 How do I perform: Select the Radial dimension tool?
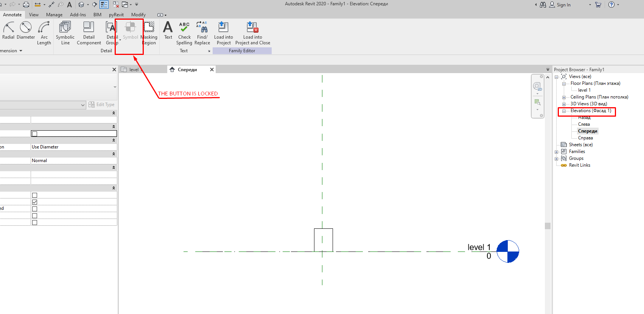(8, 30)
